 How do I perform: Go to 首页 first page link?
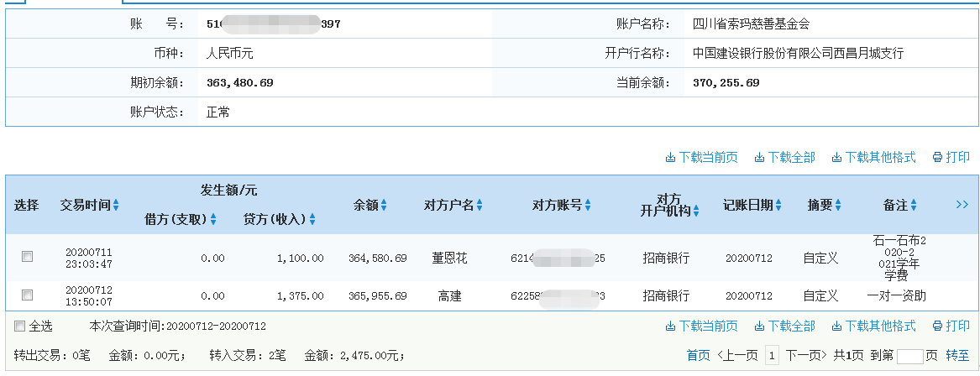697,356
